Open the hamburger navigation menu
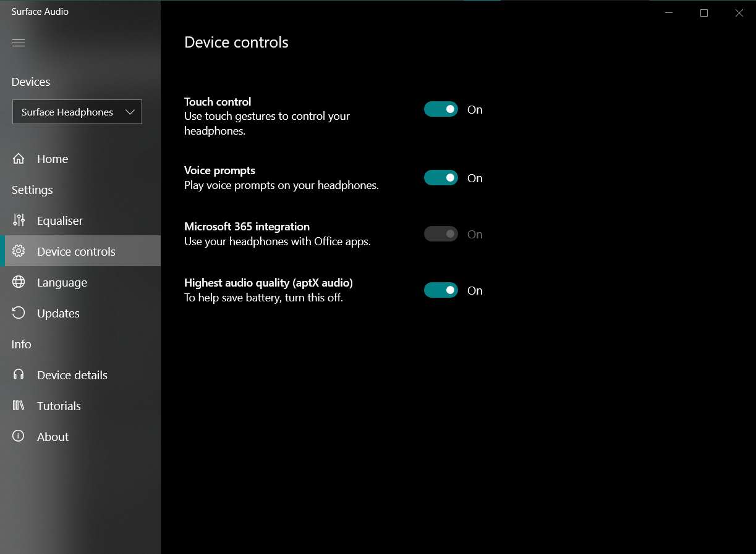This screenshot has width=756, height=554. point(19,43)
